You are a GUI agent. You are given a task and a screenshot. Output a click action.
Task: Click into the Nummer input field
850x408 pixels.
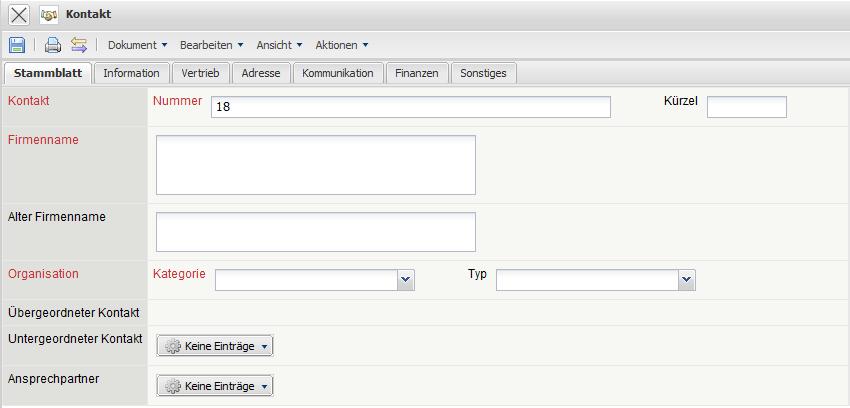(x=410, y=107)
